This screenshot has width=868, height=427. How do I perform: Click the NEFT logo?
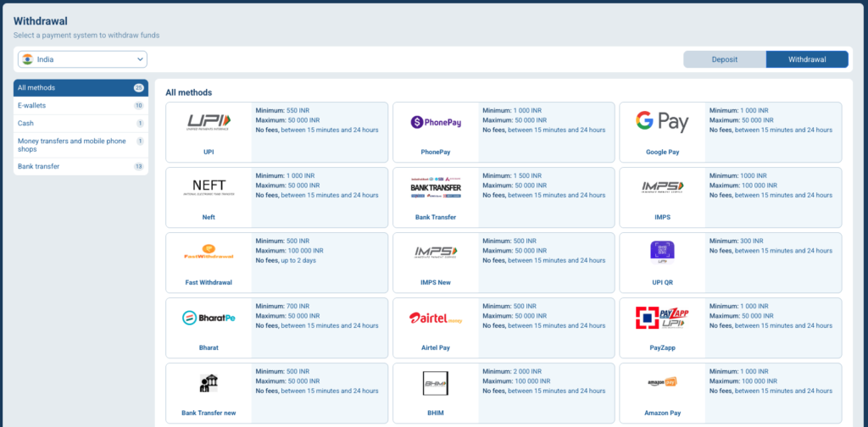(x=209, y=187)
